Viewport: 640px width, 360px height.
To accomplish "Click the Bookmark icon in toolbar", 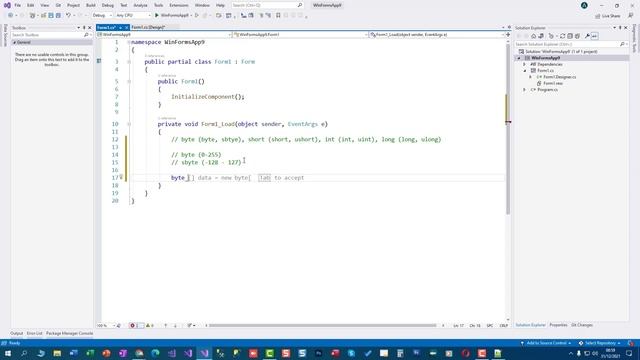I will click(278, 15).
